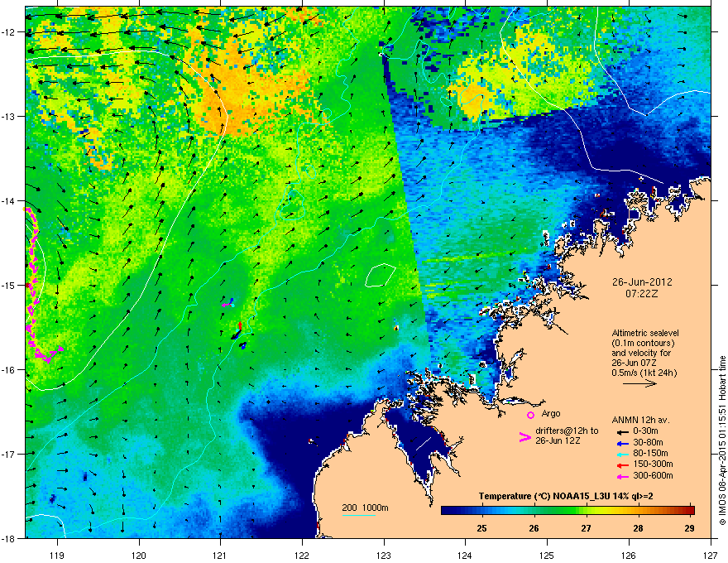Click the '0-30m' depth label
This screenshot has height=563, width=728.
[x=645, y=431]
